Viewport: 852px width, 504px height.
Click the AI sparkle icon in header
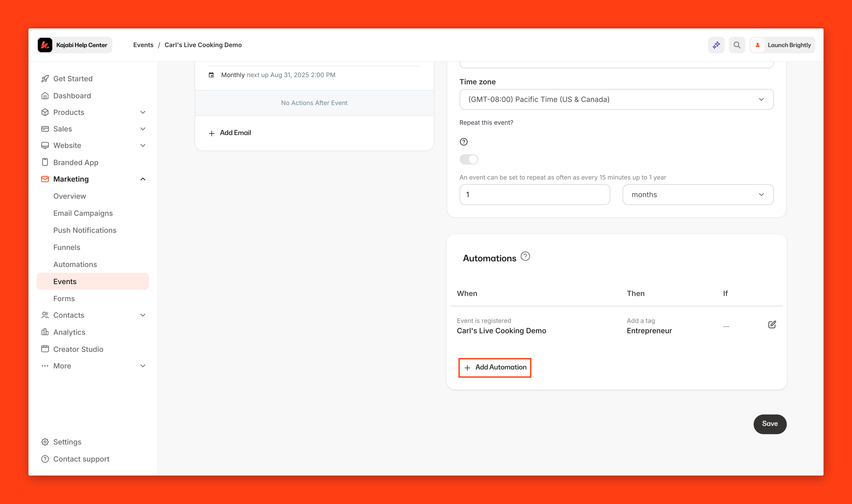click(x=716, y=45)
